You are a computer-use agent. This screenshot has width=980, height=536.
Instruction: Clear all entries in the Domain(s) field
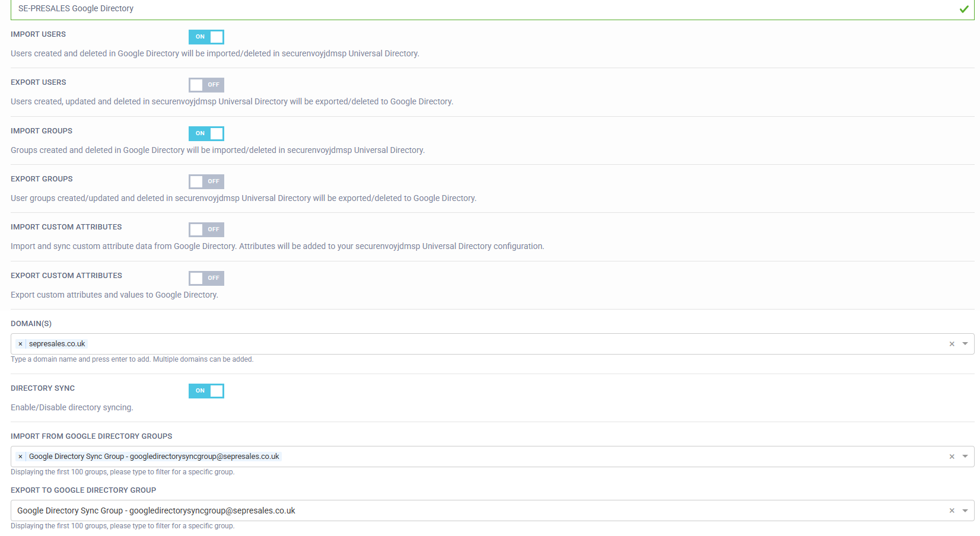(951, 344)
